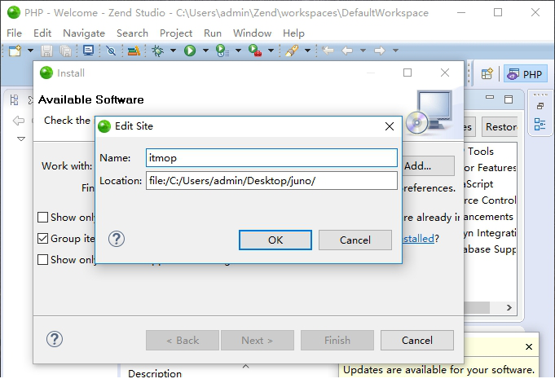
Task: Click the help question mark in Edit Site
Action: pyautogui.click(x=117, y=239)
